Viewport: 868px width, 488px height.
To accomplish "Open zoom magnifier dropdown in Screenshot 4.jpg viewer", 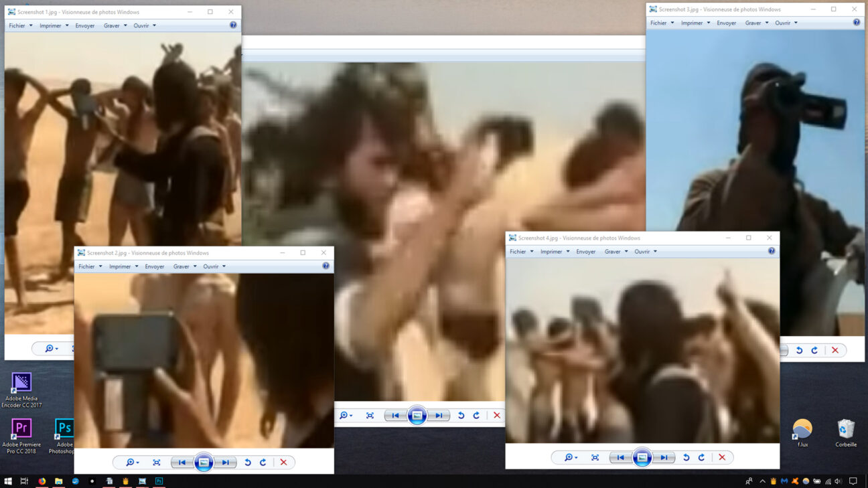I will tap(571, 458).
